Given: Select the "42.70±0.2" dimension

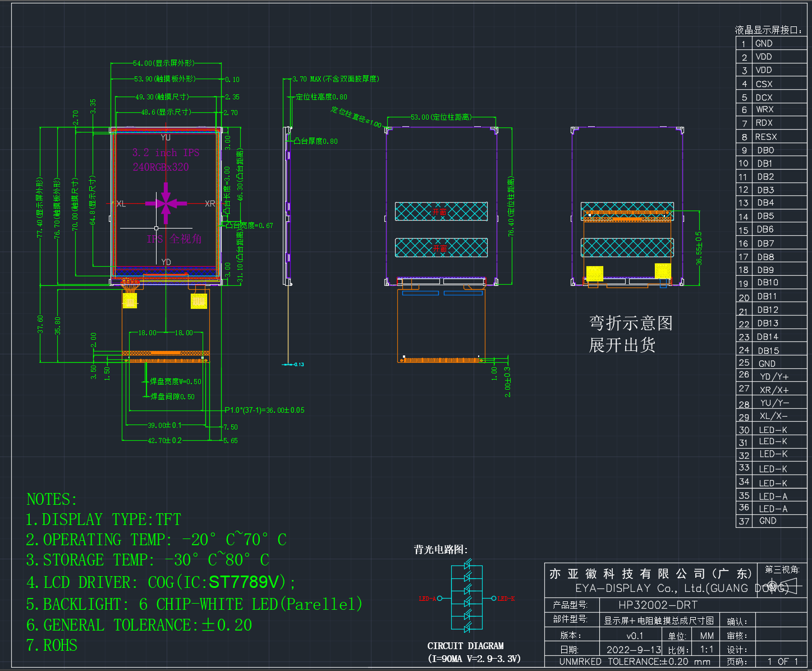Looking at the screenshot, I should pos(164,441).
